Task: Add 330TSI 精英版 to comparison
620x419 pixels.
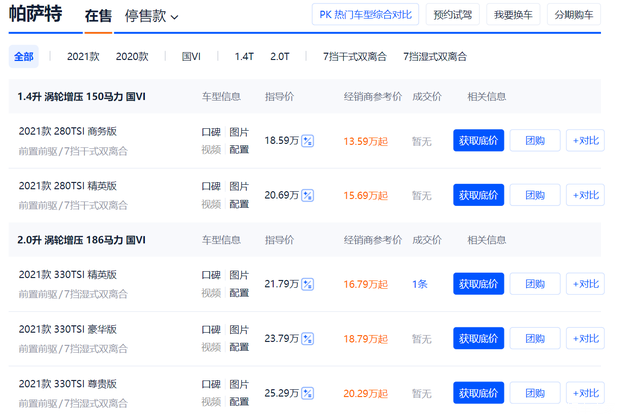Action: tap(585, 283)
